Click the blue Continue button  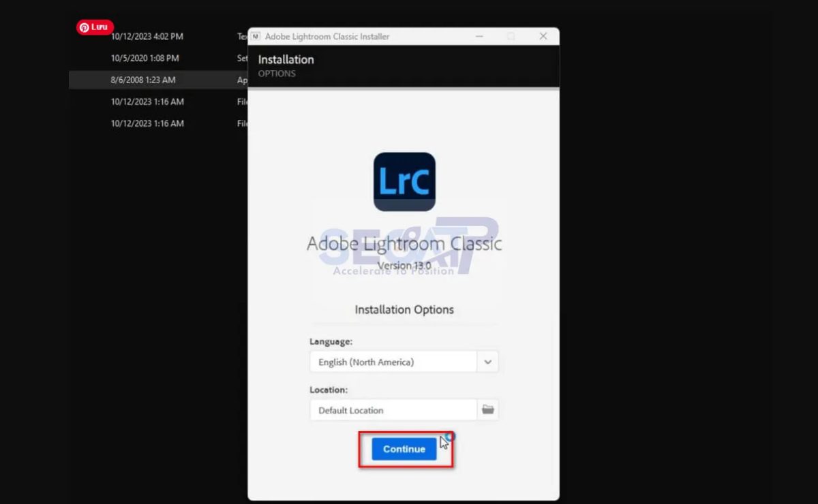404,449
